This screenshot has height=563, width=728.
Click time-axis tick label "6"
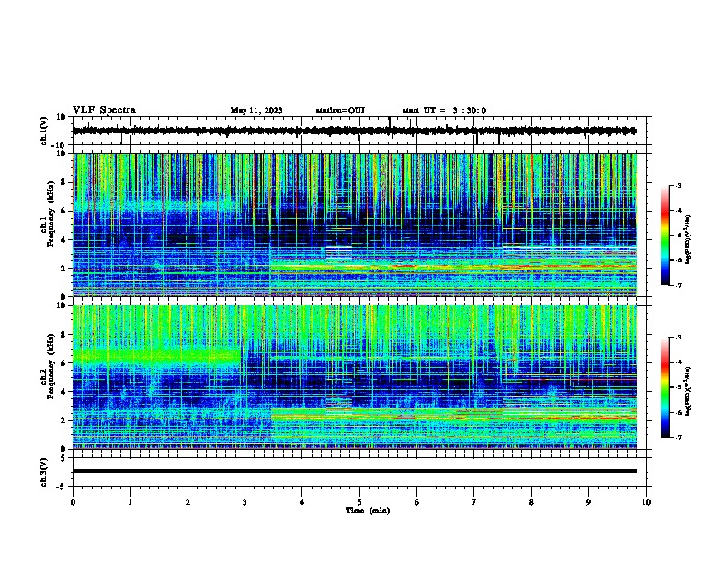[417, 502]
